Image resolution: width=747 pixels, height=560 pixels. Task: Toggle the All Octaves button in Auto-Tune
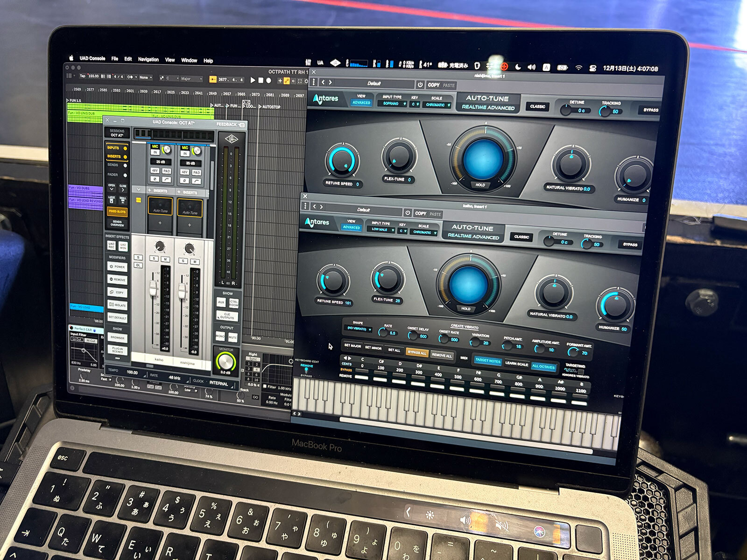(x=543, y=366)
